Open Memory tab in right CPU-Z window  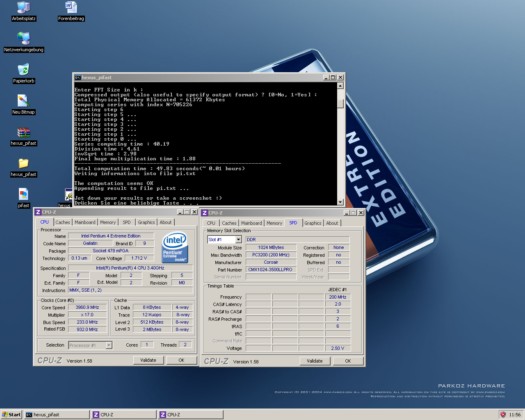274,223
